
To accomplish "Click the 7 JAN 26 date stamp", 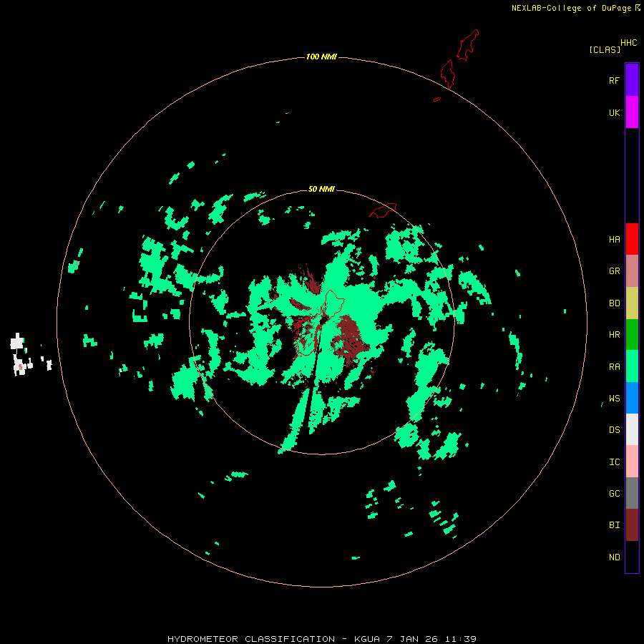I will [413, 639].
